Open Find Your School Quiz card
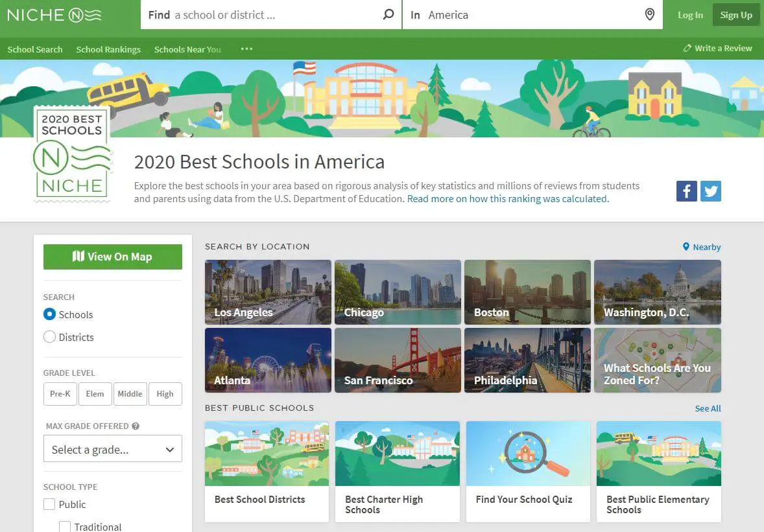This screenshot has height=532, width=764. (528, 472)
